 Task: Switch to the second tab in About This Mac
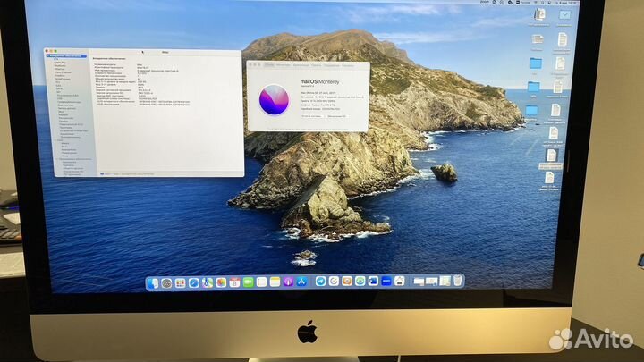click(x=284, y=65)
